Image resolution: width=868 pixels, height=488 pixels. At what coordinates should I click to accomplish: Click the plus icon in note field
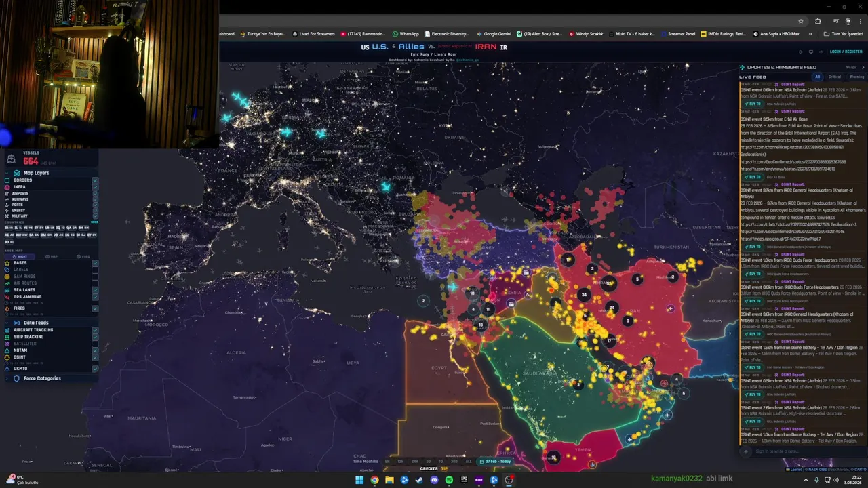coord(746,451)
